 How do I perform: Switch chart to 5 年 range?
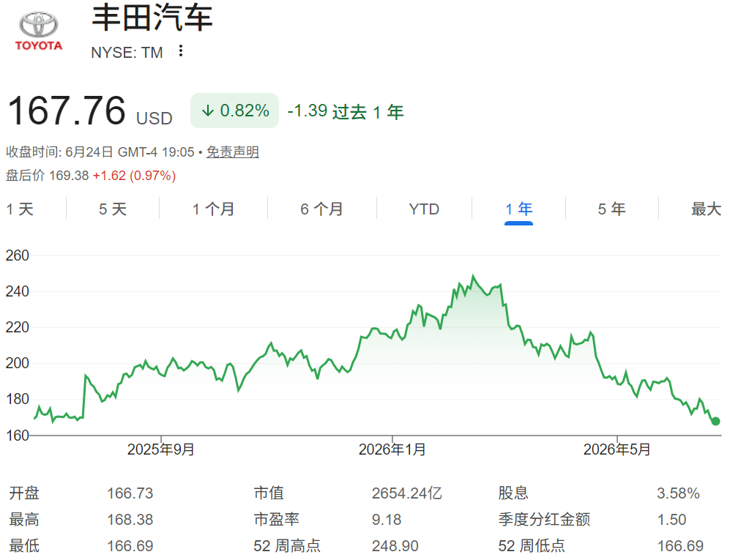pos(611,209)
